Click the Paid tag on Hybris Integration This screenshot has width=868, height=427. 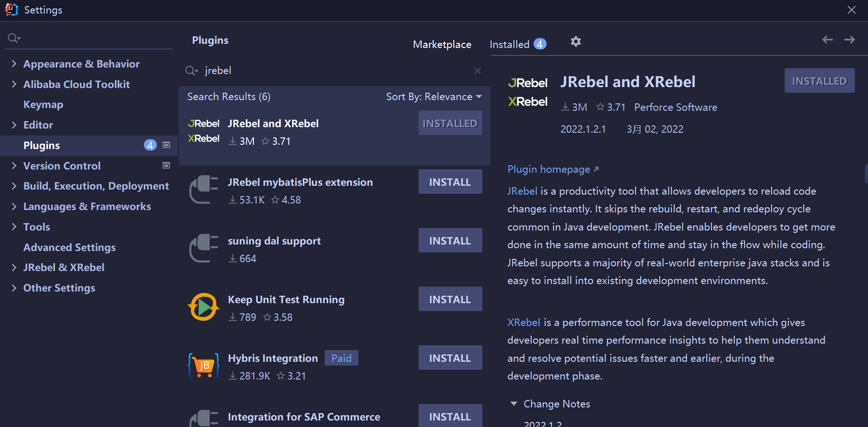(x=342, y=358)
